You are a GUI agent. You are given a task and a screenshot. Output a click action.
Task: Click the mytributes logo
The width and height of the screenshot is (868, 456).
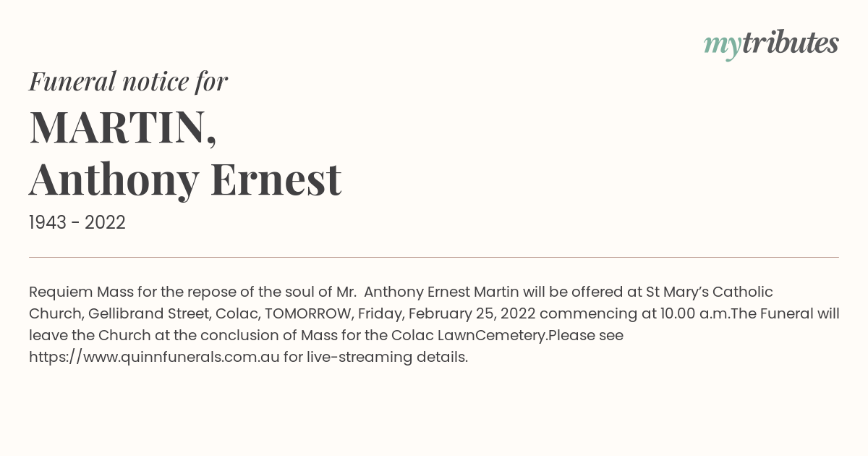pos(771,44)
